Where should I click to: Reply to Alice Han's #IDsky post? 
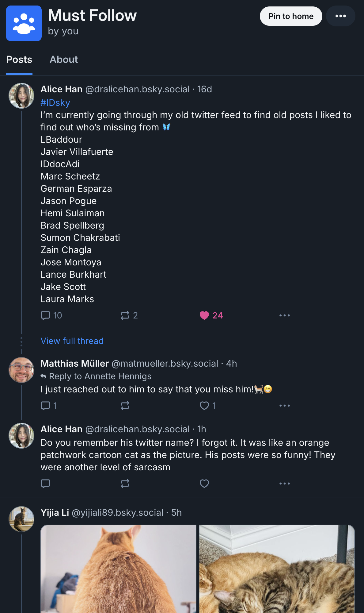pyautogui.click(x=51, y=315)
